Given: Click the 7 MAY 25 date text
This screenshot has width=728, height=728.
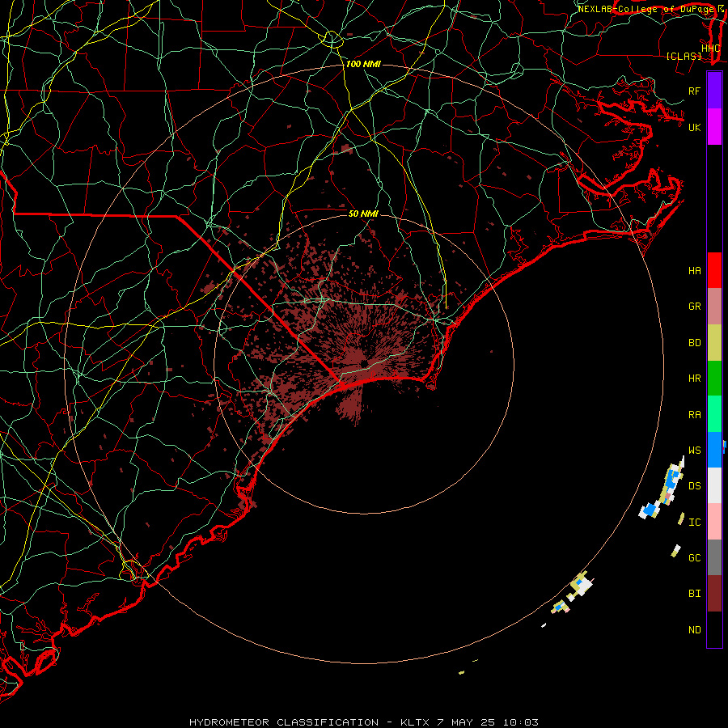Looking at the screenshot, I should tap(467, 722).
